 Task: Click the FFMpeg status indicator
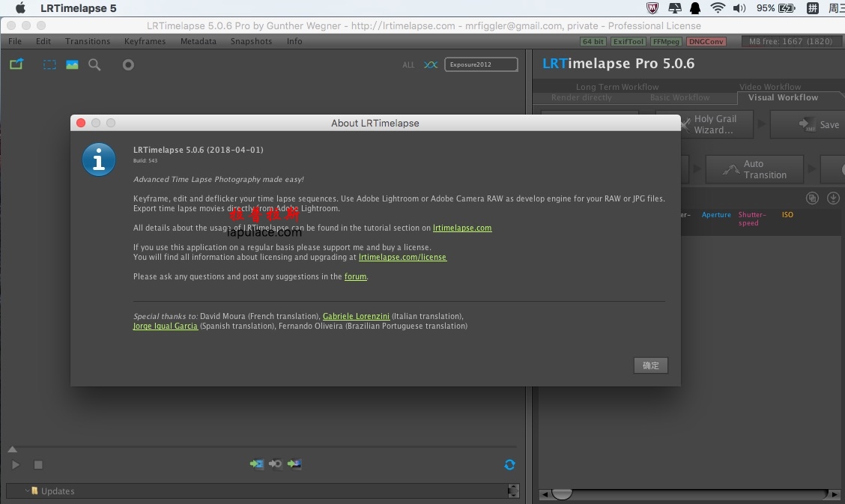666,41
